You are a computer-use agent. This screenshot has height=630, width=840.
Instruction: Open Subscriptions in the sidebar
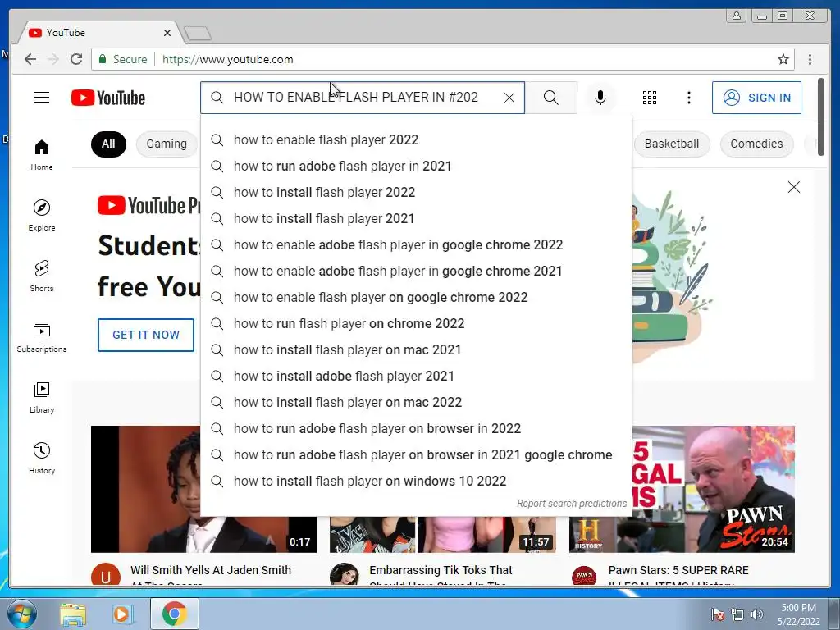42,336
